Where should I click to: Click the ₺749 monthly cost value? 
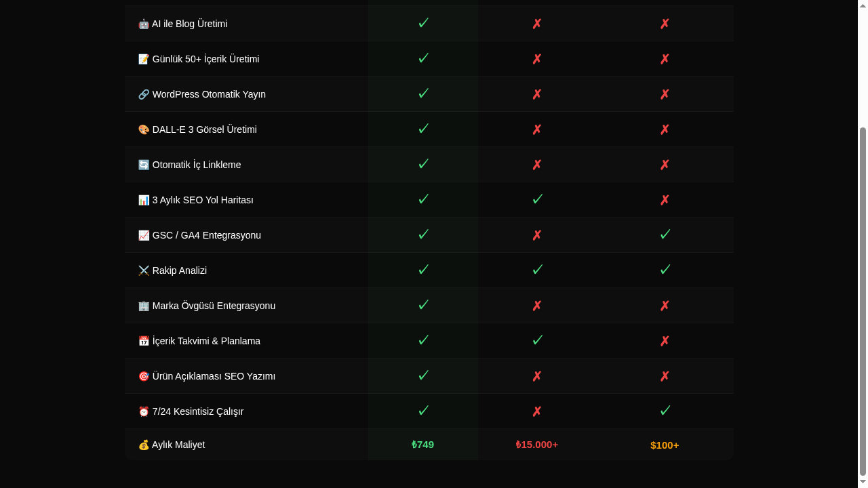coord(422,445)
